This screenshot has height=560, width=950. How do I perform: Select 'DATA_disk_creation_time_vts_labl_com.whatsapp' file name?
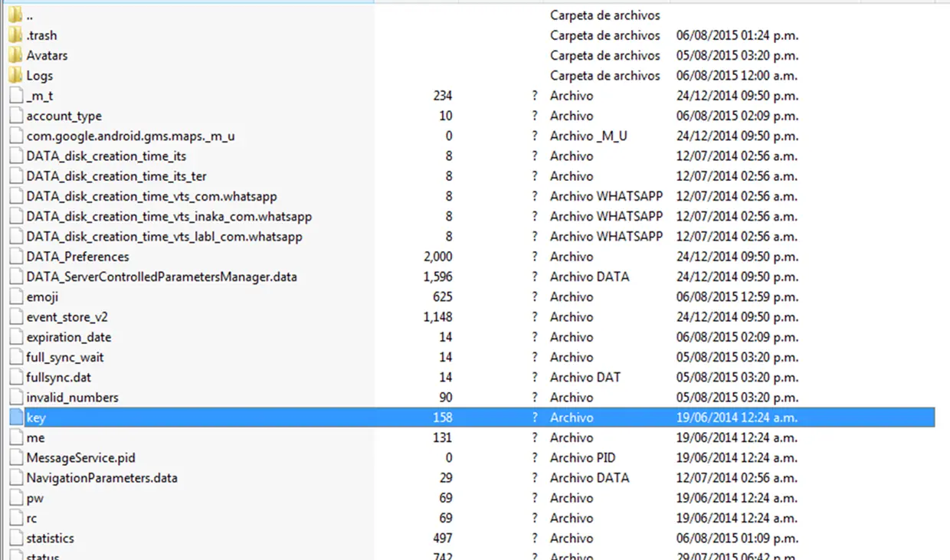point(164,236)
